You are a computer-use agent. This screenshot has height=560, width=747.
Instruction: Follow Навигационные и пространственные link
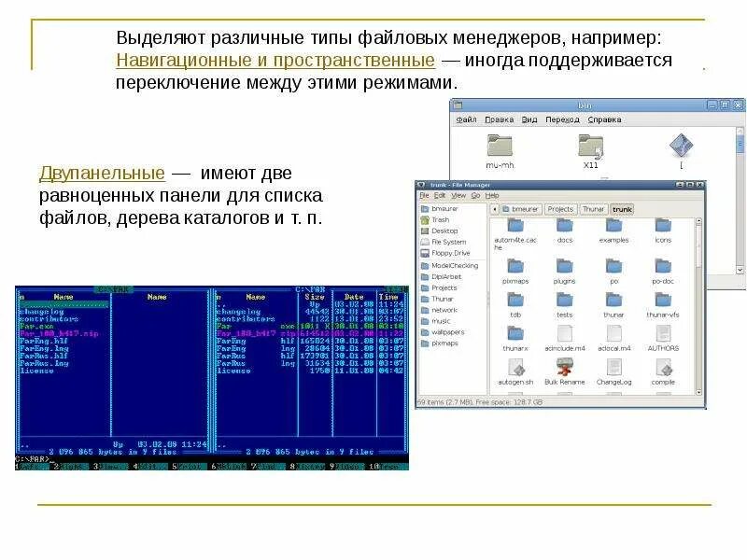pyautogui.click(x=275, y=61)
